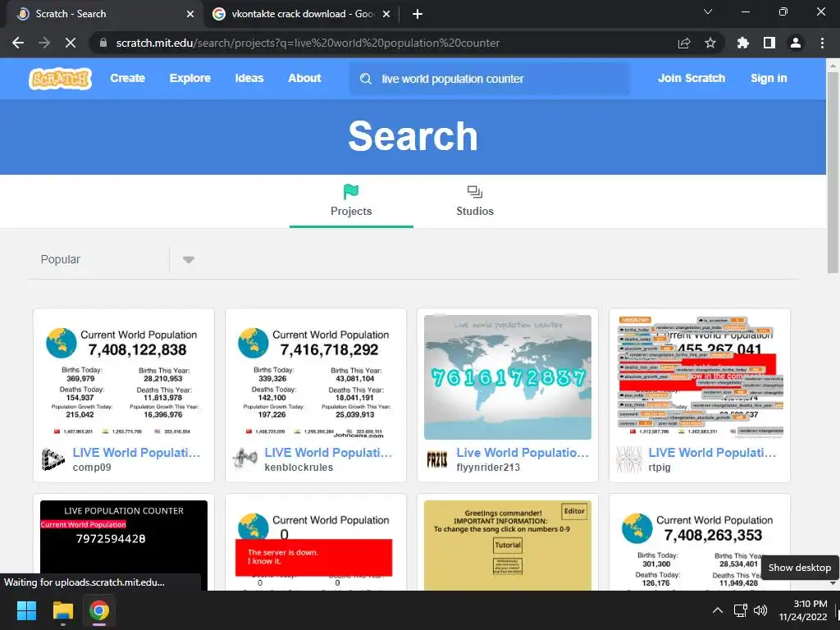Image resolution: width=840 pixels, height=630 pixels.
Task: Click comp09's project title link
Action: pos(137,453)
